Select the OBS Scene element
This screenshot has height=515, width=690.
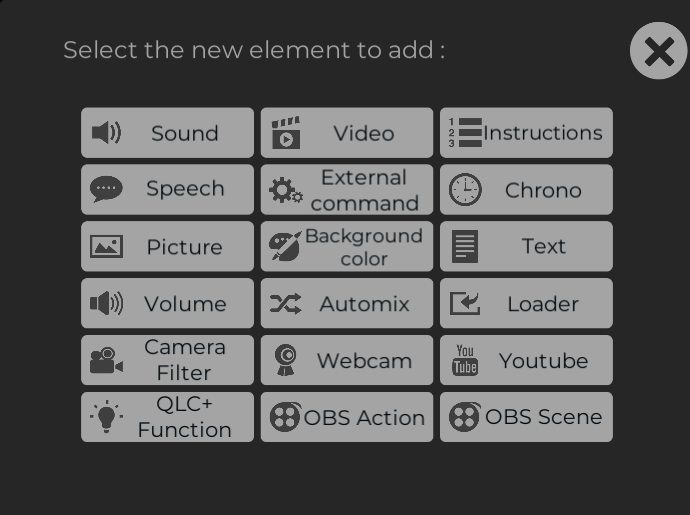526,417
